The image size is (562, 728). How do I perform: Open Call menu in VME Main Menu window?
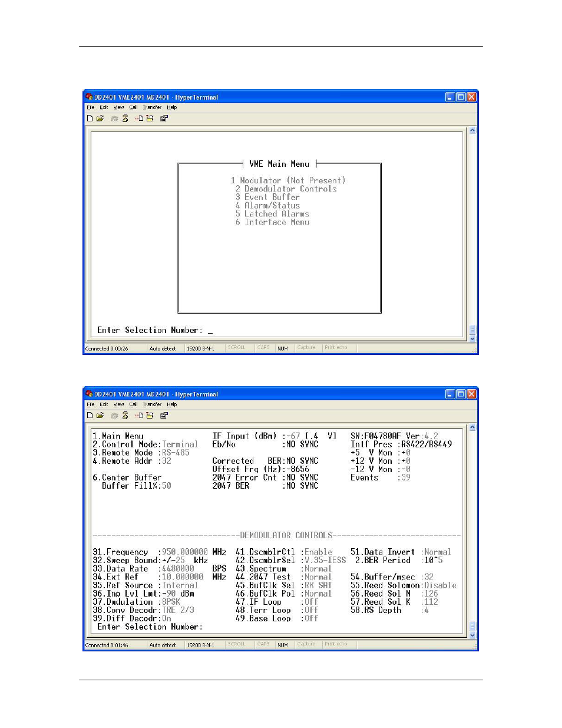133,107
